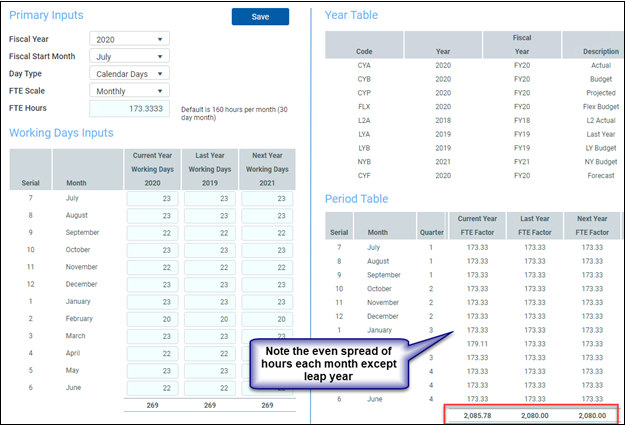Click the Code column header
This screenshot has height=425, width=625.
tap(364, 50)
